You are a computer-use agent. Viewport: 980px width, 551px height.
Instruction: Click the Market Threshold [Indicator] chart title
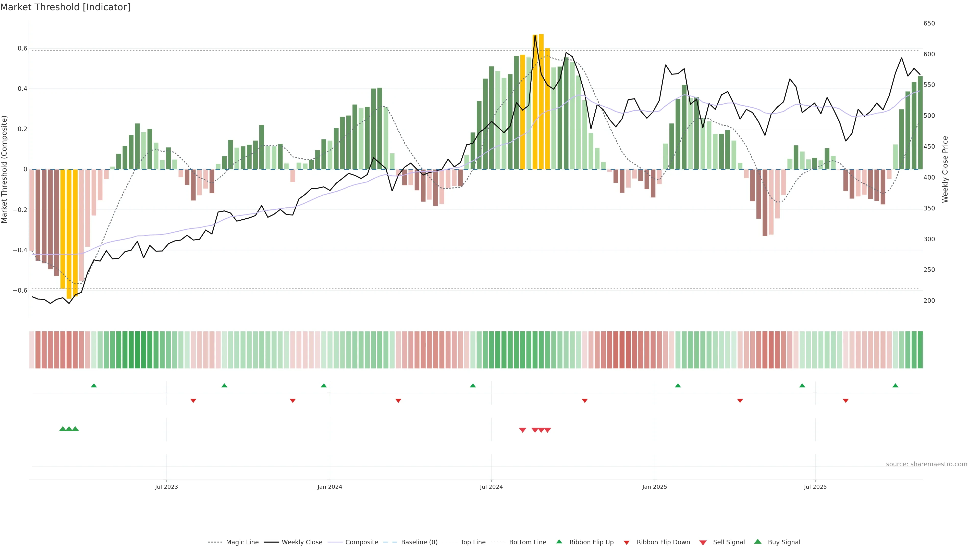pyautogui.click(x=65, y=7)
